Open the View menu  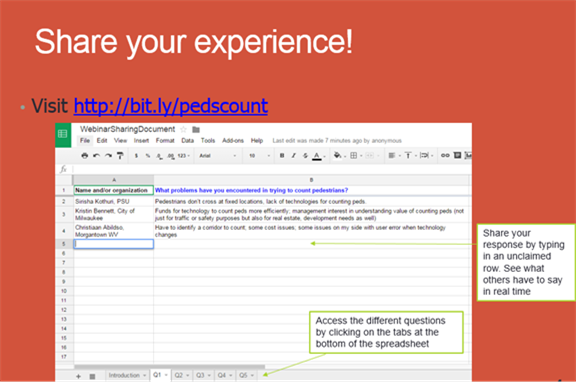[120, 140]
